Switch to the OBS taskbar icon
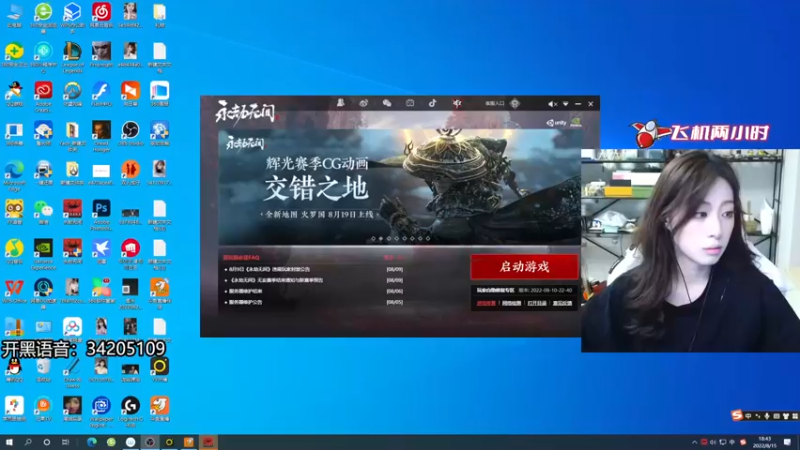This screenshot has width=800, height=450. (149, 442)
